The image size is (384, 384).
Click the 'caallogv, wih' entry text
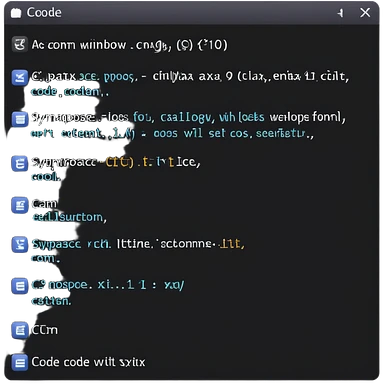(198, 117)
